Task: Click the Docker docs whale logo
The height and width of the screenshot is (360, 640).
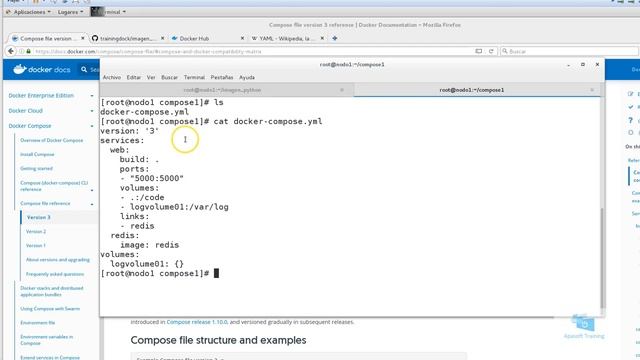Action: click(20, 69)
